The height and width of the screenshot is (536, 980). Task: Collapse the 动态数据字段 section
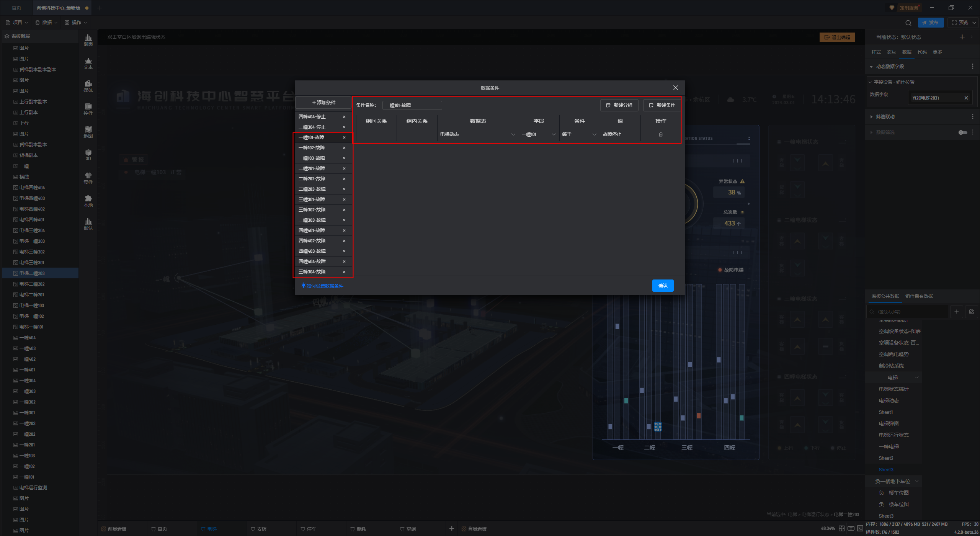[x=889, y=67]
